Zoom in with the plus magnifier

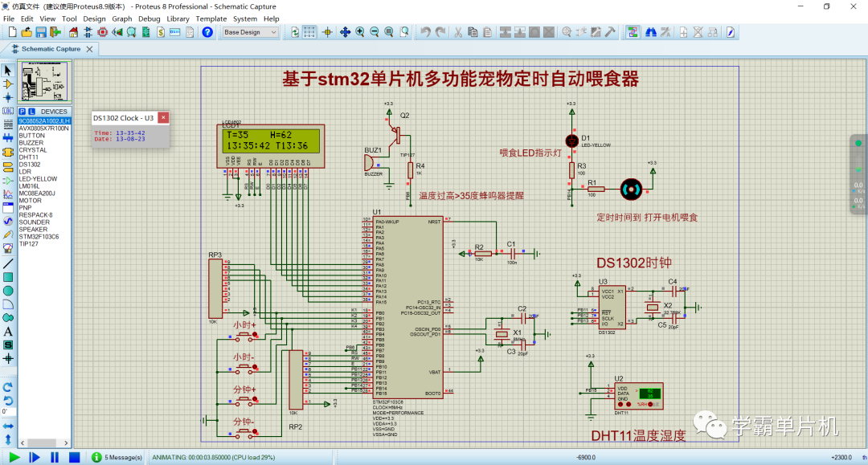[x=360, y=32]
